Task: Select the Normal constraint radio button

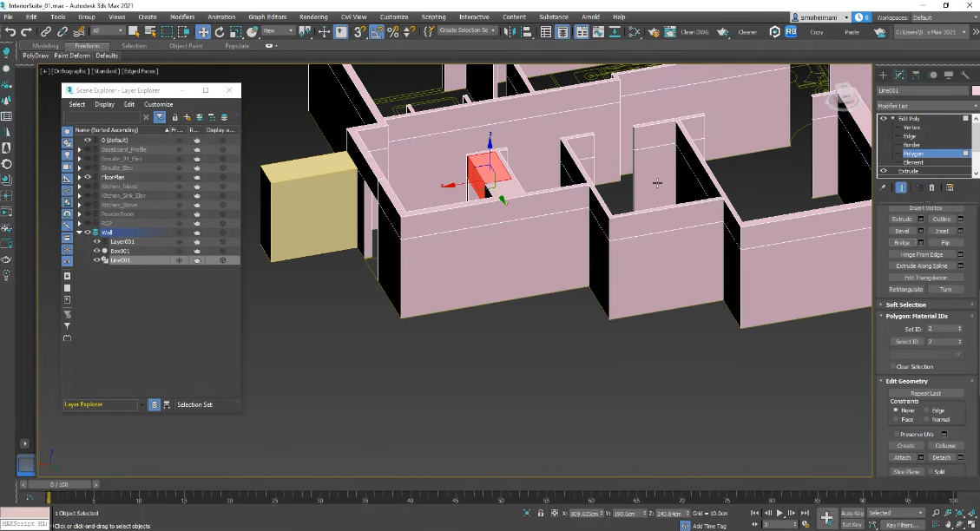Action: (x=927, y=419)
